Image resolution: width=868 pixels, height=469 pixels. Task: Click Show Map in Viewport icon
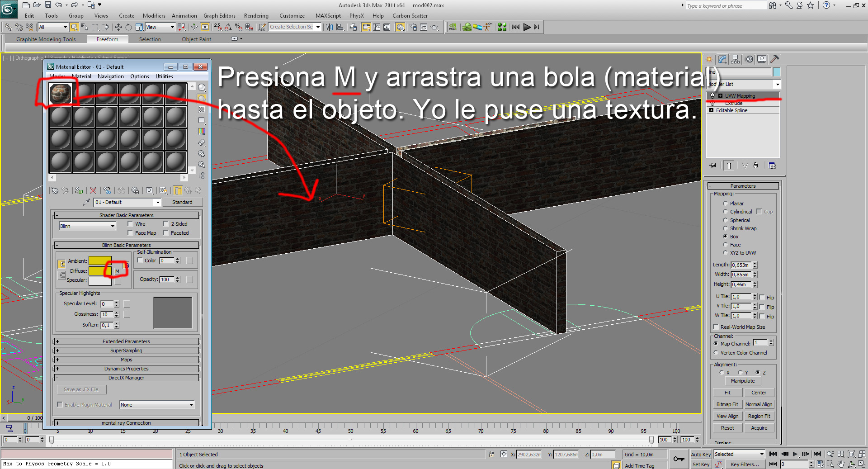coord(164,190)
